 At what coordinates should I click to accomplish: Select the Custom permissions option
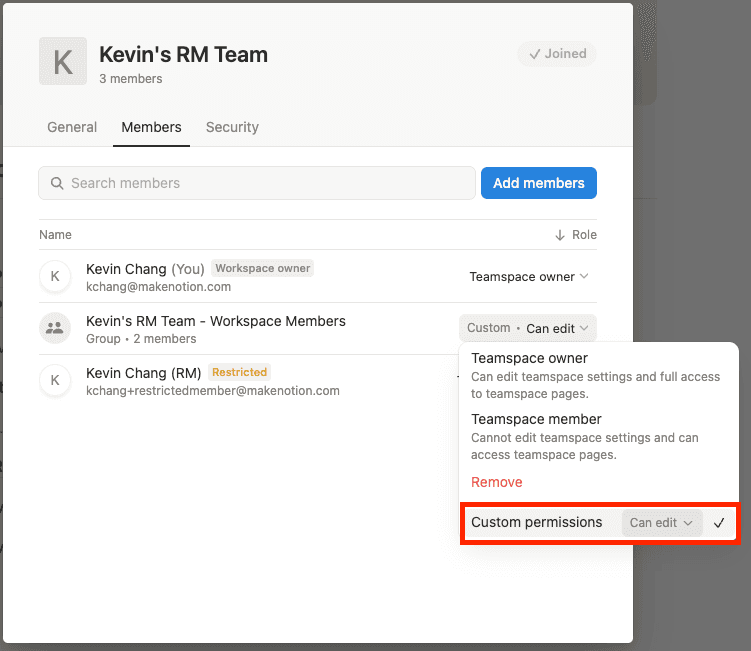click(x=537, y=523)
